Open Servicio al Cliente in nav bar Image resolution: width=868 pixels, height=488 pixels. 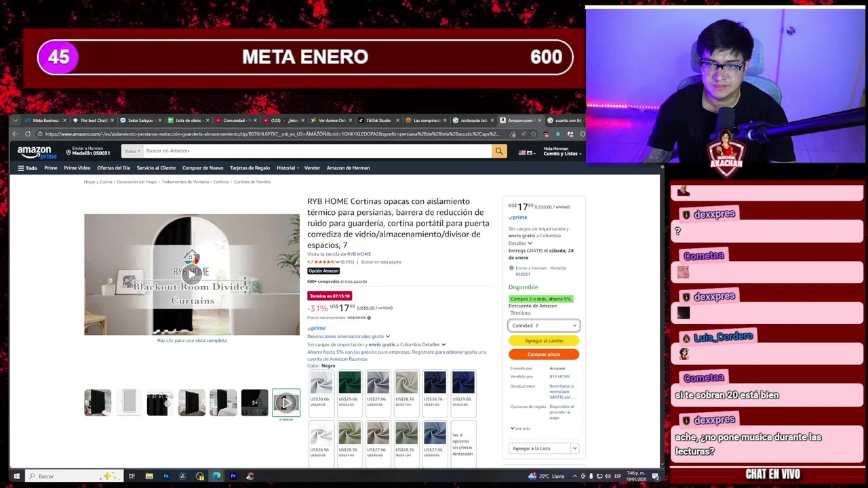156,168
